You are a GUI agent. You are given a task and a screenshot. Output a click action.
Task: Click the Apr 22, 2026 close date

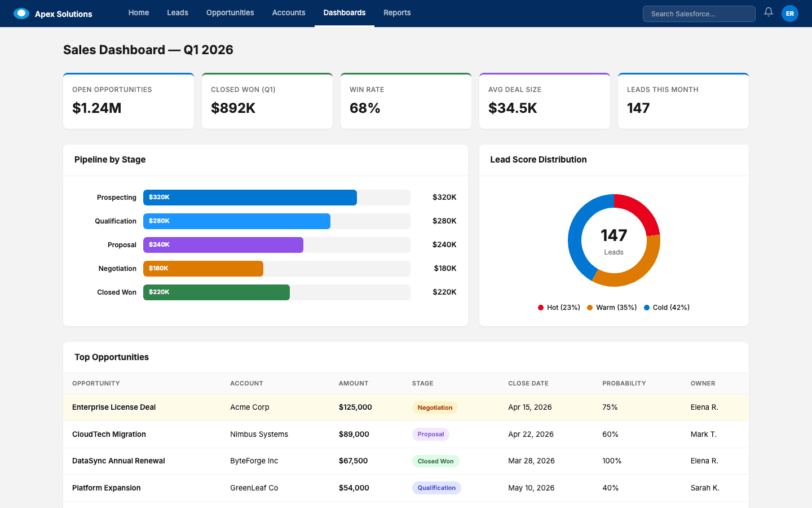[x=531, y=435]
